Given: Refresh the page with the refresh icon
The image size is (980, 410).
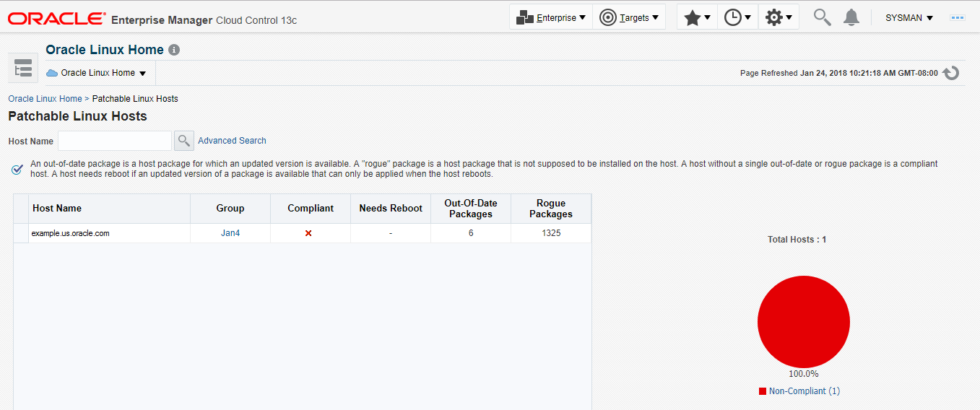Looking at the screenshot, I should point(951,73).
